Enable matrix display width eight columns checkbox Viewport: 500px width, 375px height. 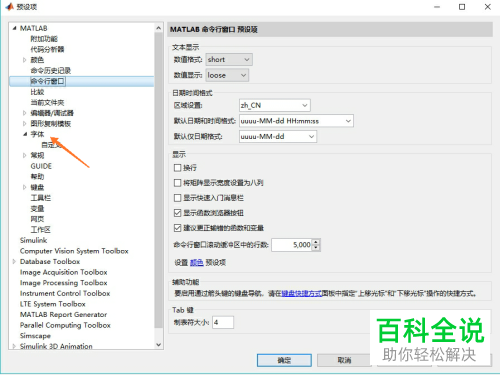pos(178,183)
